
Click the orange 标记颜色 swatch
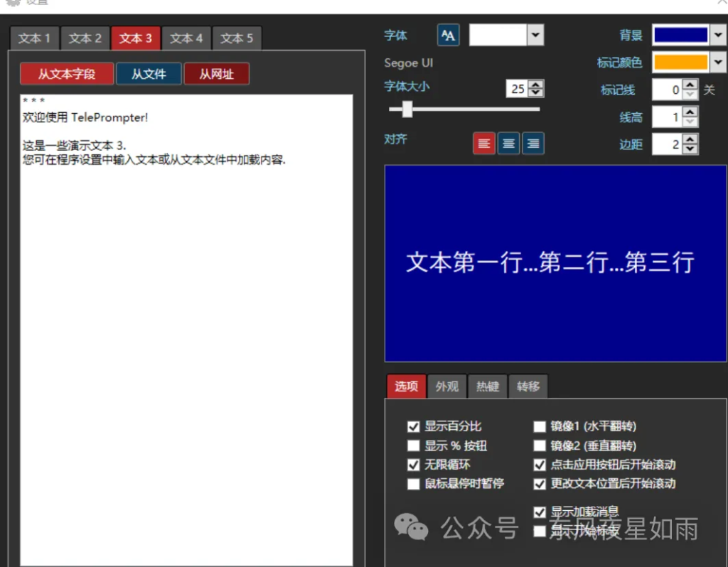(680, 62)
